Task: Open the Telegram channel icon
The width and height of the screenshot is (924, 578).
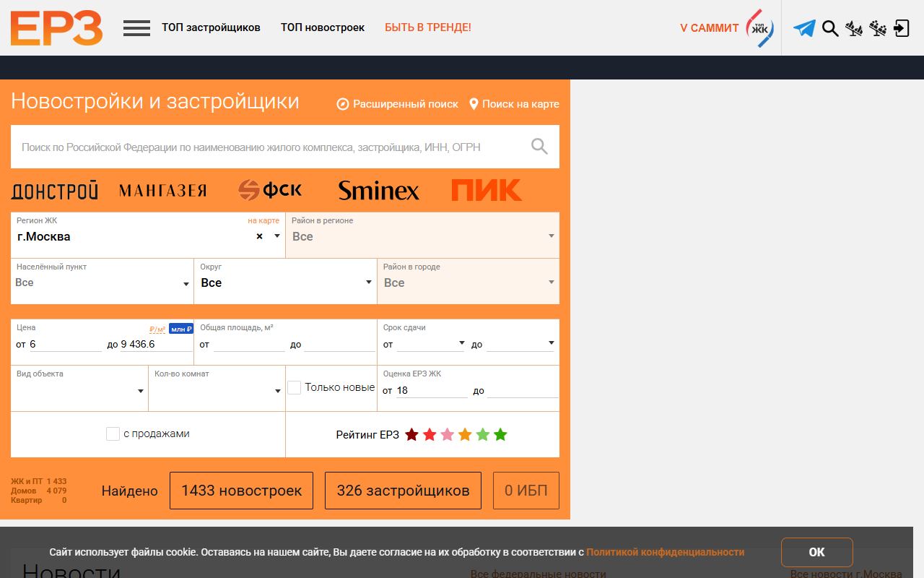Action: (804, 28)
